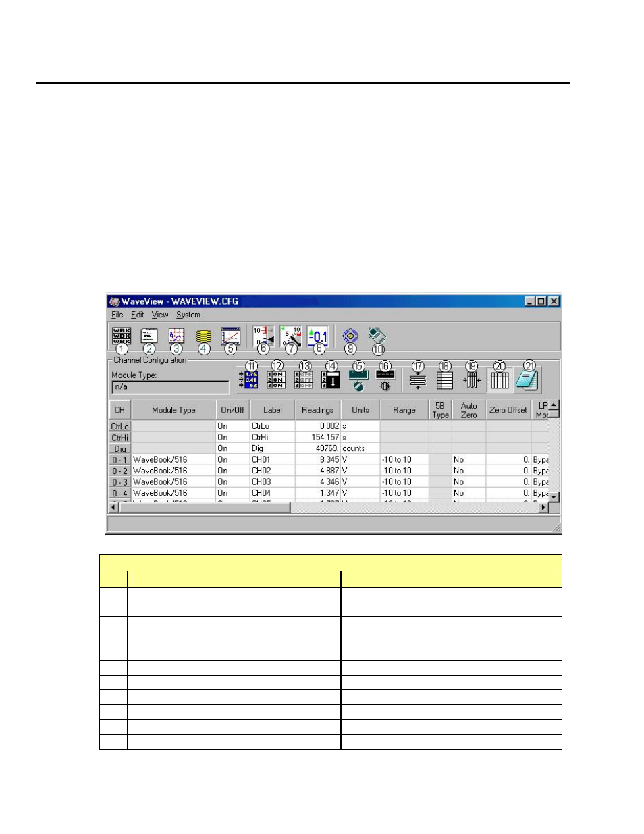Click the column width adjustment icon

click(472, 380)
